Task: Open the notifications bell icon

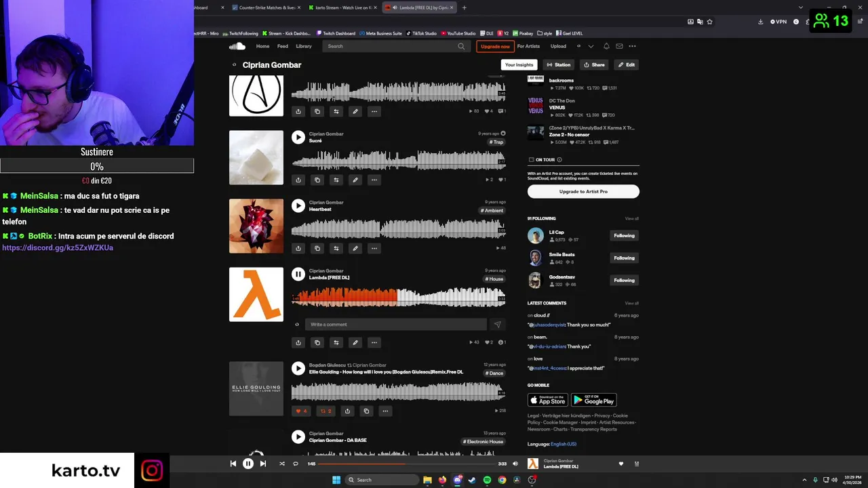Action: click(606, 46)
